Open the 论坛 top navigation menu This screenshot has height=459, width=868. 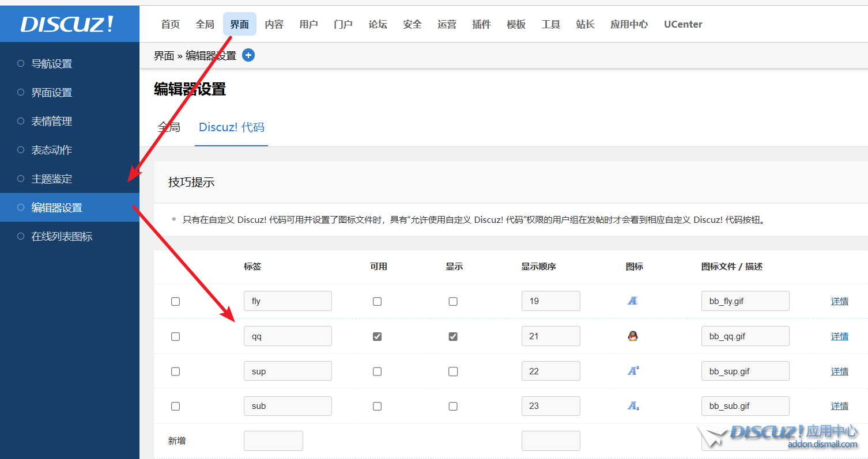click(x=378, y=24)
